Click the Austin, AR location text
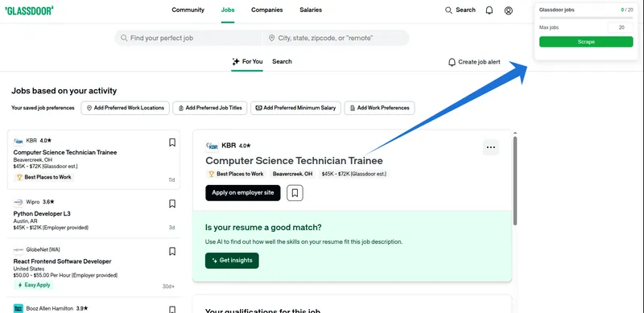This screenshot has height=313, width=644. click(x=26, y=221)
